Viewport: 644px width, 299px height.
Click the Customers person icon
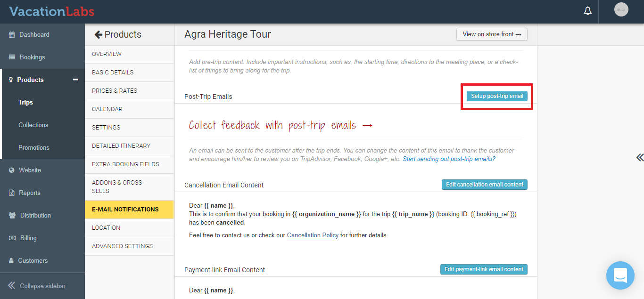pos(11,260)
